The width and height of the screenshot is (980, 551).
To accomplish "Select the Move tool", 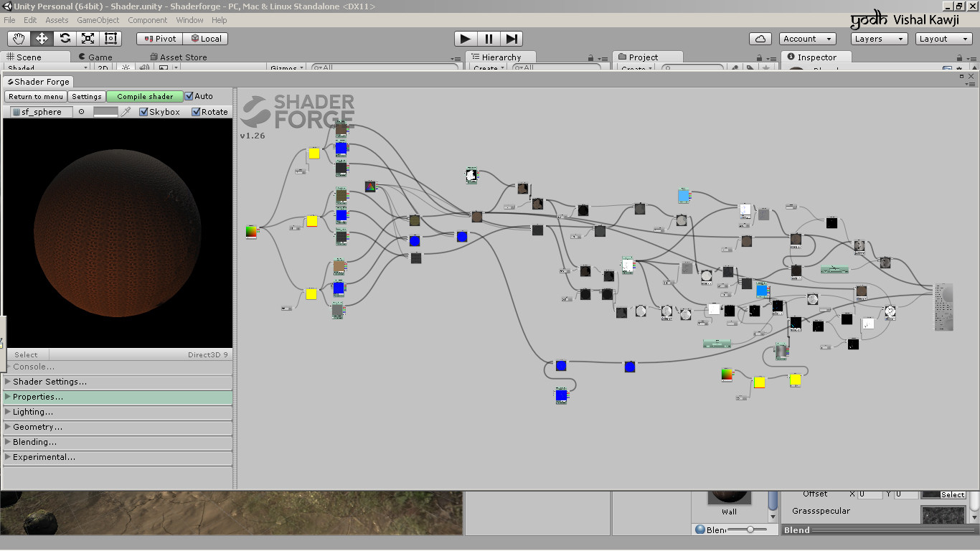I will [42, 39].
